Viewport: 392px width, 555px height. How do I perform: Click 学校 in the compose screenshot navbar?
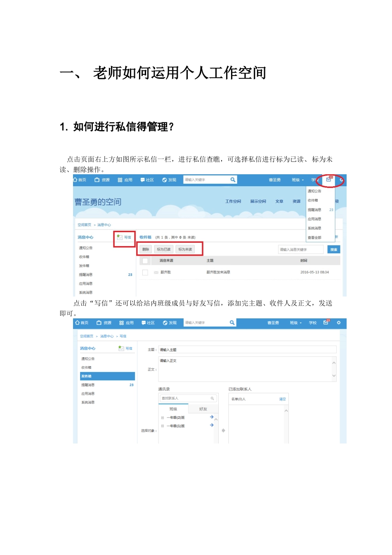313,323
